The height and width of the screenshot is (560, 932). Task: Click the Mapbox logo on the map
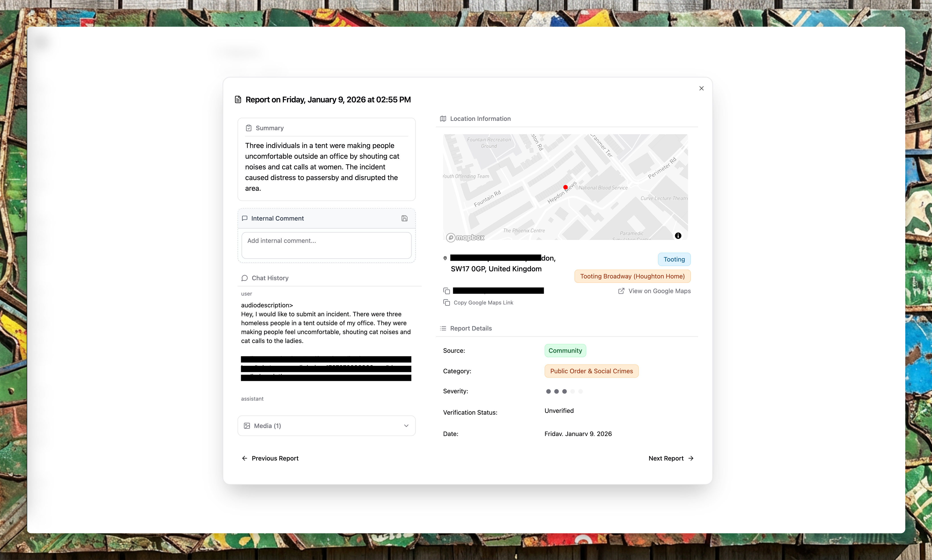pyautogui.click(x=465, y=237)
